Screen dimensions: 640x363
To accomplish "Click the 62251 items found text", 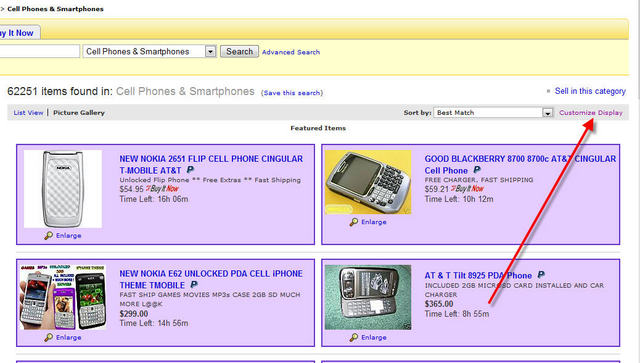I will tap(60, 91).
